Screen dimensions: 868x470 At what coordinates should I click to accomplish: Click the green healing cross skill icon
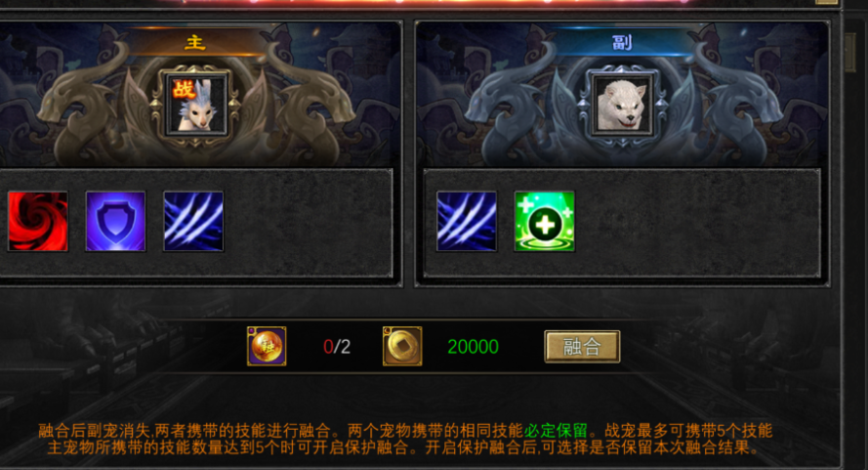click(544, 221)
